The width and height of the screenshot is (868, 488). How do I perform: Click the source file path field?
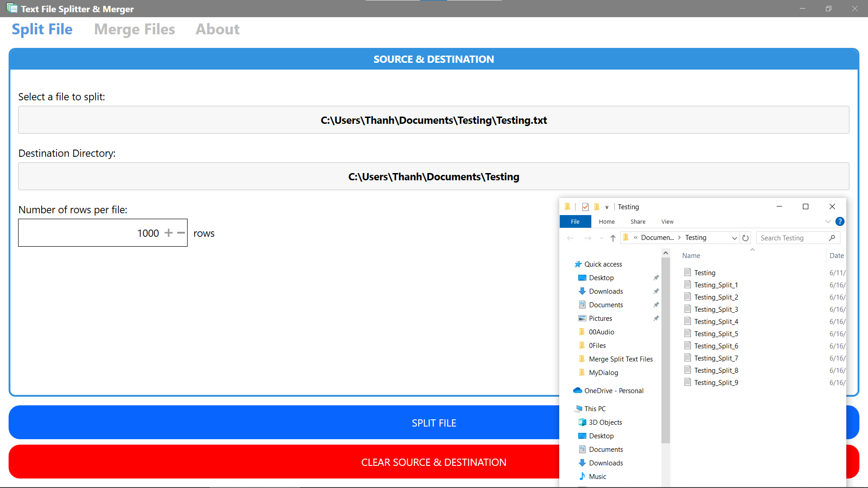point(433,120)
